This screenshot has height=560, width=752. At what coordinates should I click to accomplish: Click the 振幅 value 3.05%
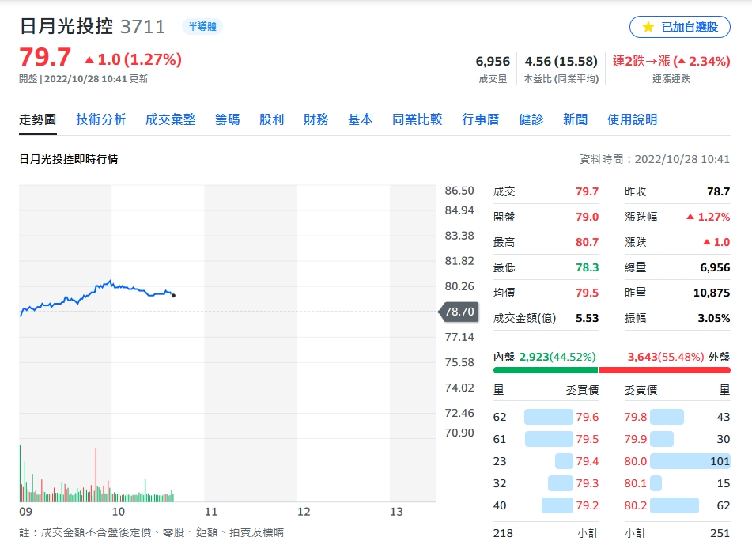pyautogui.click(x=713, y=318)
